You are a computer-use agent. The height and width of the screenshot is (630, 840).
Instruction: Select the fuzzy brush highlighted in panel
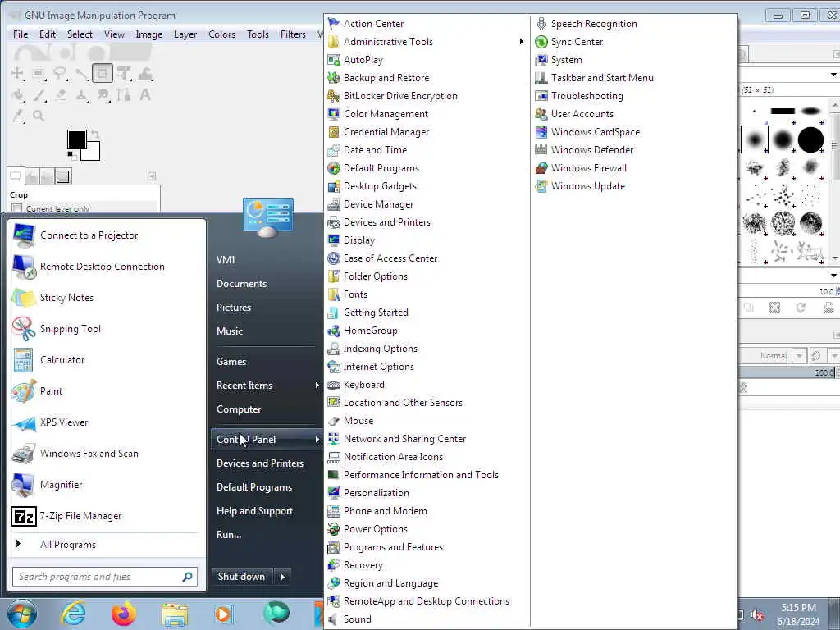(x=755, y=139)
